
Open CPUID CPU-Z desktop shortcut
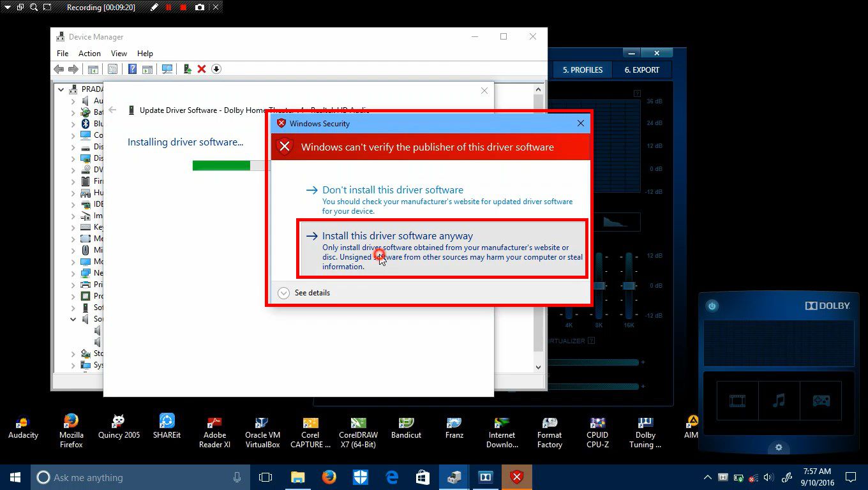point(597,431)
